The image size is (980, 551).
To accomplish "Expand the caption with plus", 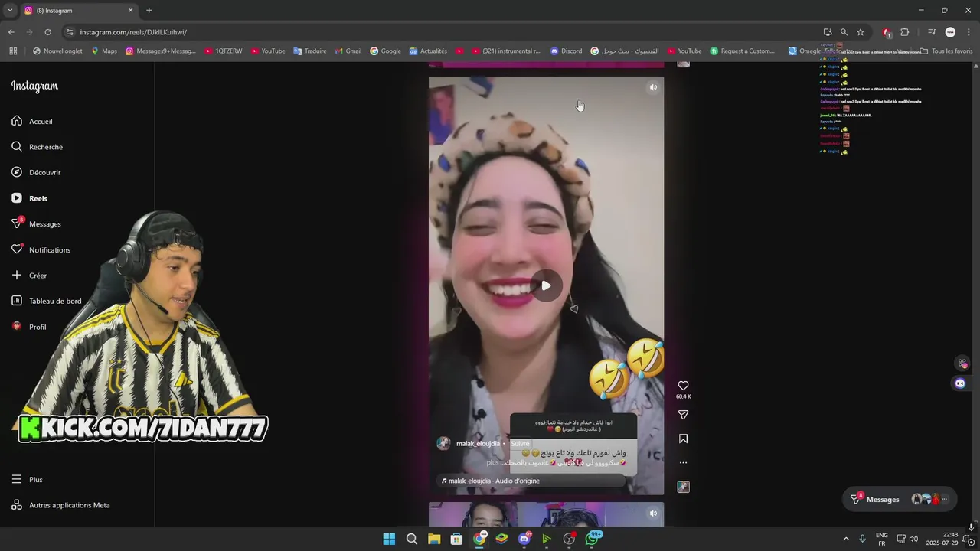I will click(x=492, y=462).
